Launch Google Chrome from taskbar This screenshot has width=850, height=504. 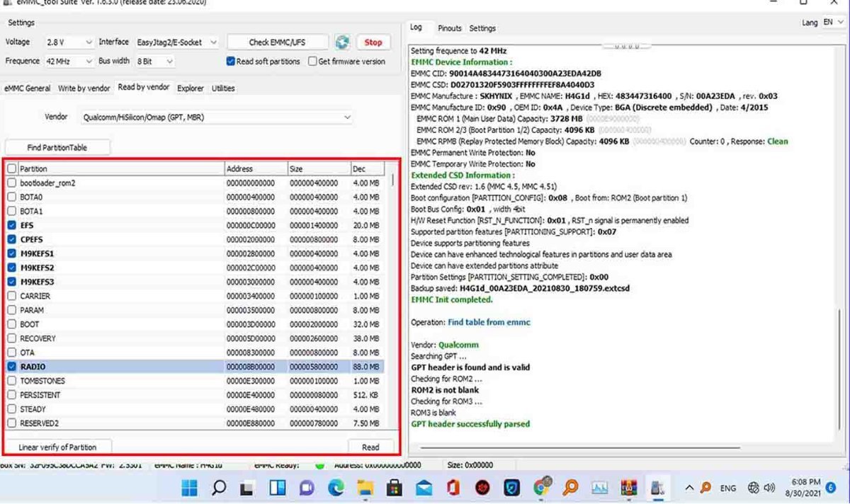pos(542,488)
